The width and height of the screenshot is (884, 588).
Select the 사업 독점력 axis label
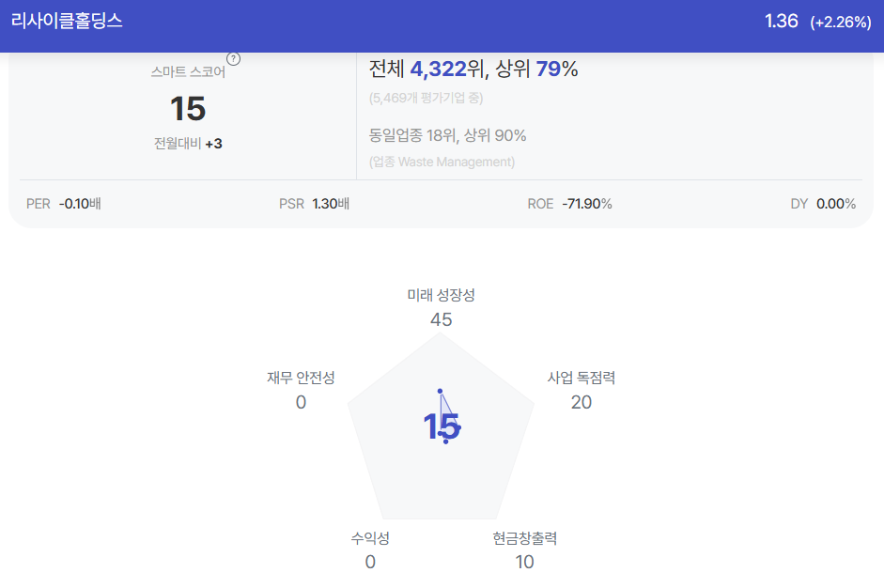tap(582, 378)
